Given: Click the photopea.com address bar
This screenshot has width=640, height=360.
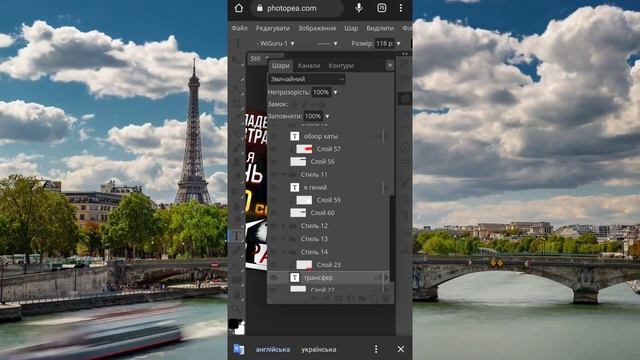Looking at the screenshot, I should (297, 8).
